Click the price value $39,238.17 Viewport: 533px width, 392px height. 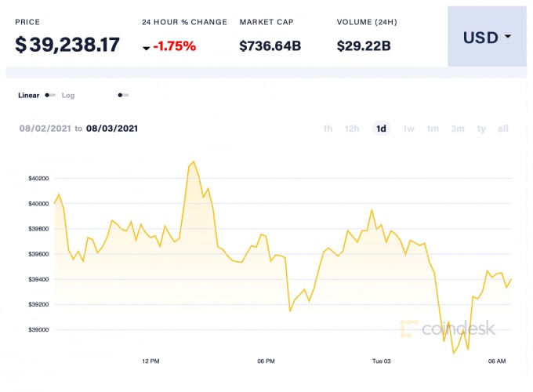tap(67, 45)
